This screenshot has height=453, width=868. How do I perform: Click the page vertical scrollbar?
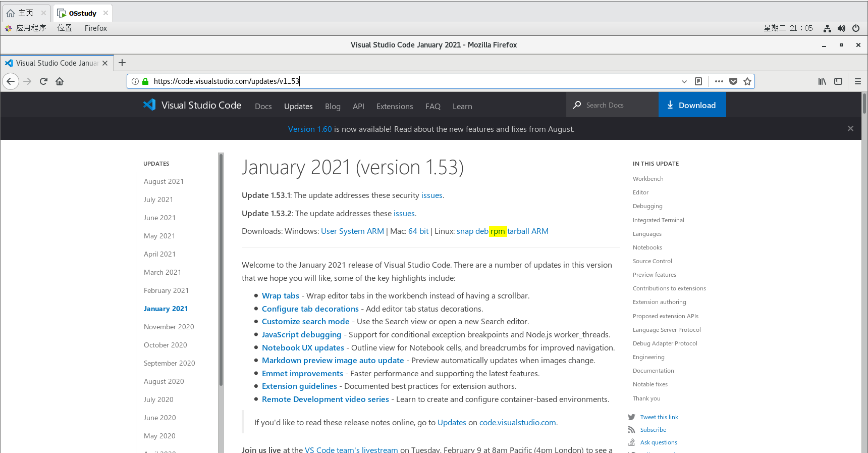[864, 104]
